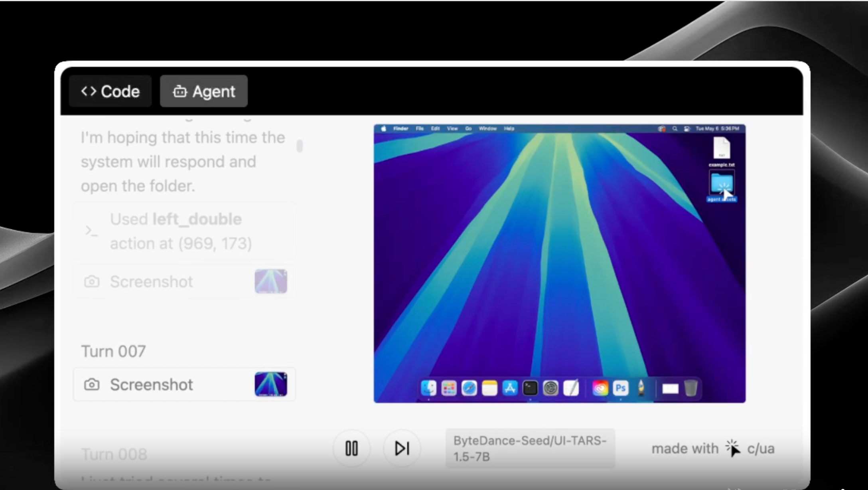Image resolution: width=868 pixels, height=490 pixels.
Task: Pause the agent replay playback
Action: click(x=351, y=449)
